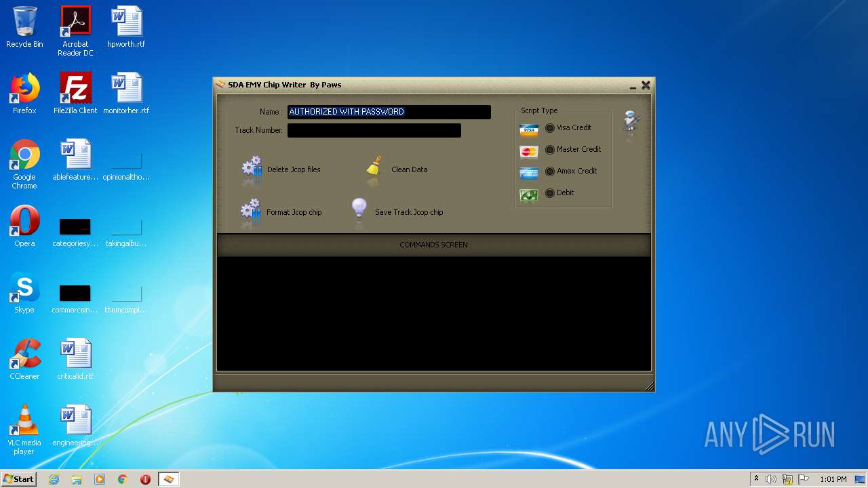This screenshot has width=868, height=488.
Task: Select the commercein file on desktop
Action: tap(75, 298)
